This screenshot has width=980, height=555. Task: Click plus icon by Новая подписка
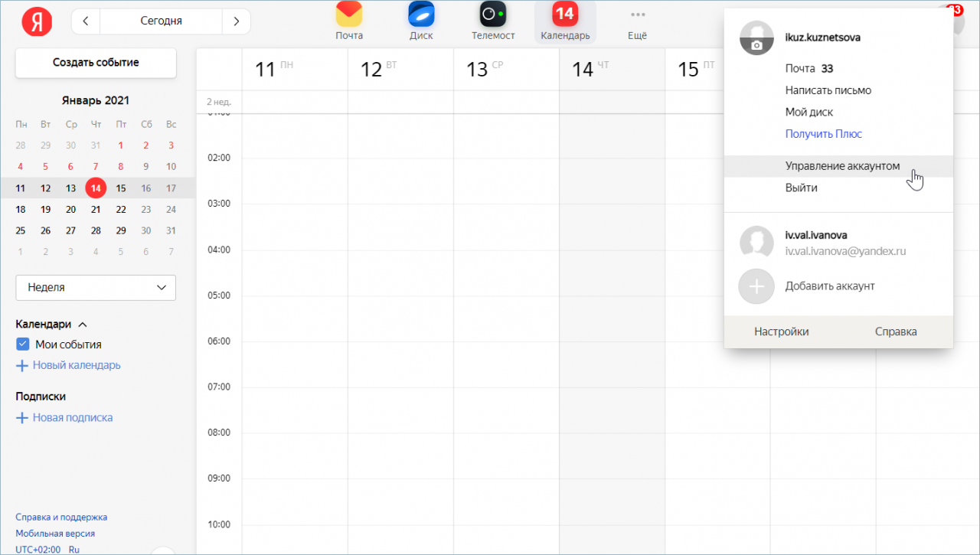pos(22,418)
